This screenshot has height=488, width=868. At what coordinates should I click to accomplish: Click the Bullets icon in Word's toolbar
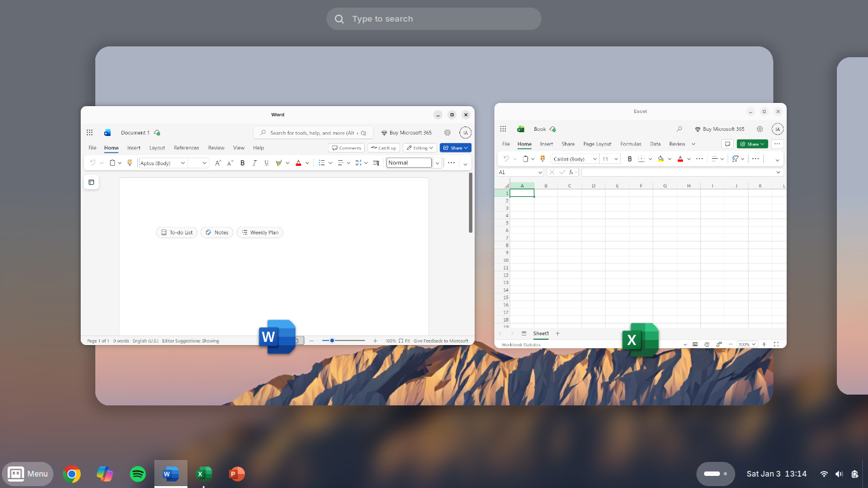(322, 163)
